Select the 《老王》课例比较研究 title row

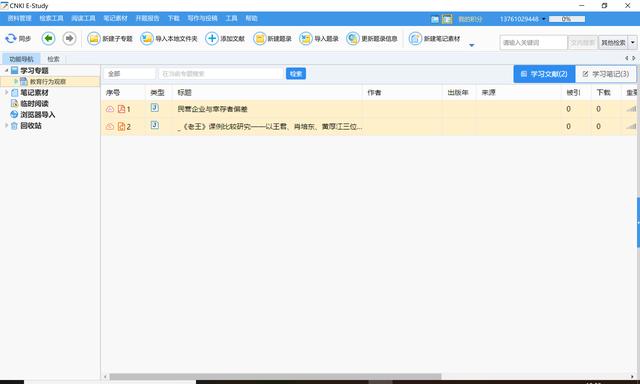tap(269, 127)
